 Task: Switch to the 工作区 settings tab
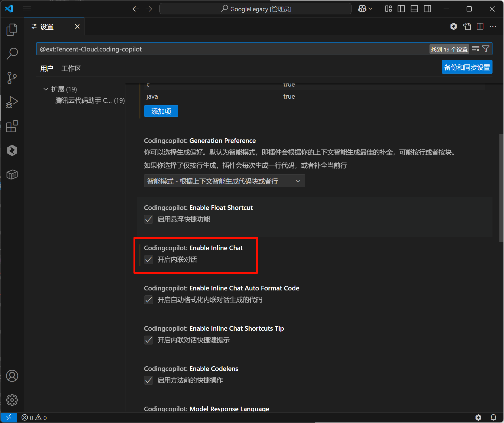71,68
